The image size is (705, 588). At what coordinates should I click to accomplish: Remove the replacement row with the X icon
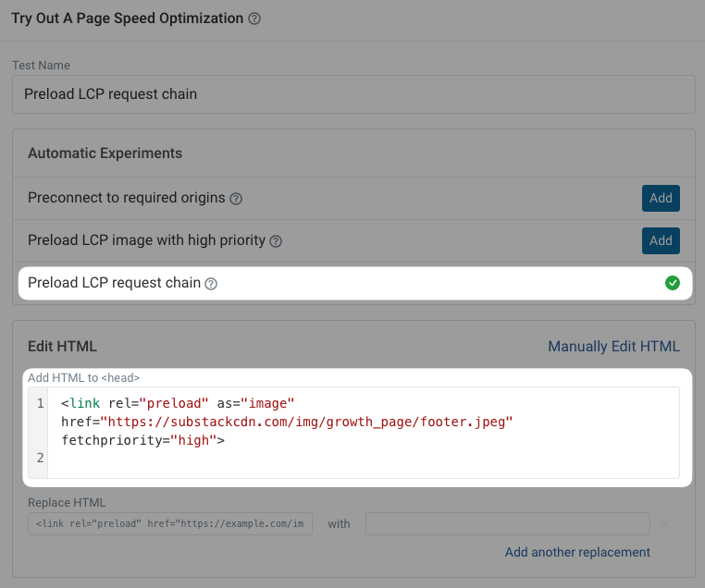pyautogui.click(x=665, y=524)
